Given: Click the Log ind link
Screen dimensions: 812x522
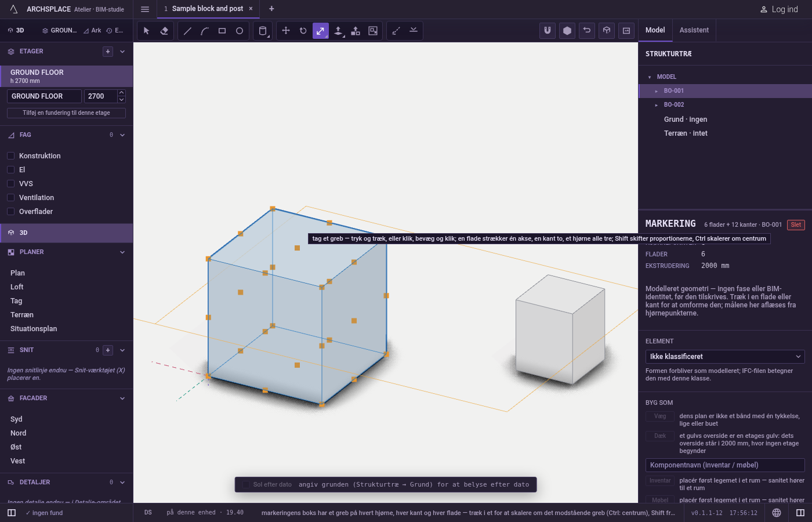Looking at the screenshot, I should point(779,9).
